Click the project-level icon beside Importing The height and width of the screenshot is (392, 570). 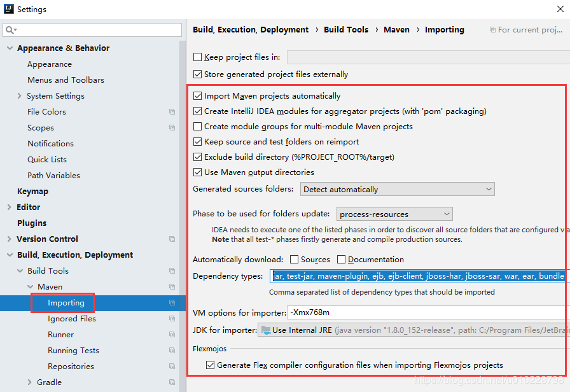tap(172, 302)
